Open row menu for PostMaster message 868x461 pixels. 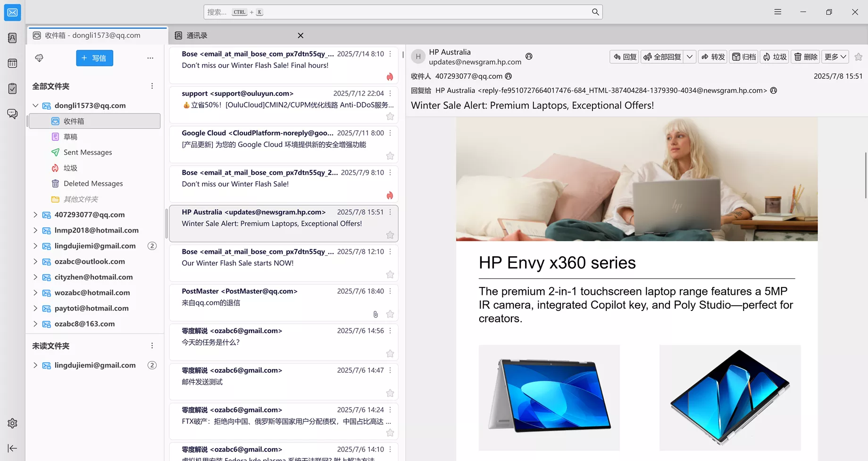(x=390, y=291)
